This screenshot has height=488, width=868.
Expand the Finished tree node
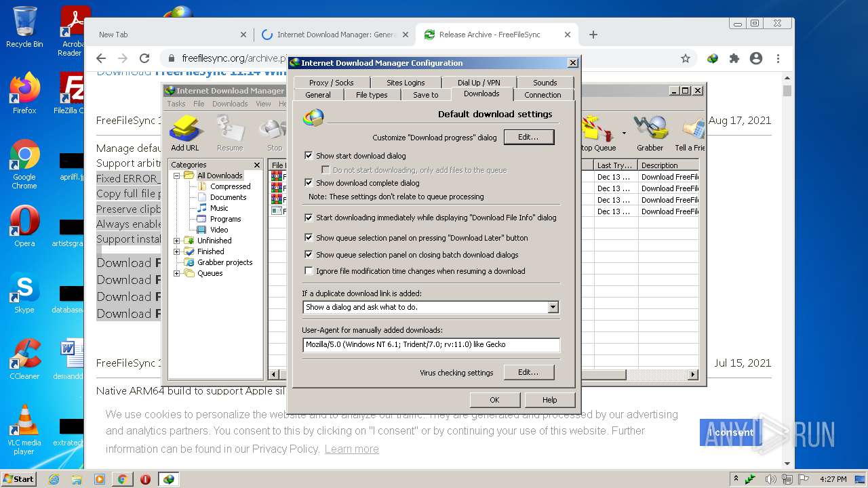click(177, 251)
